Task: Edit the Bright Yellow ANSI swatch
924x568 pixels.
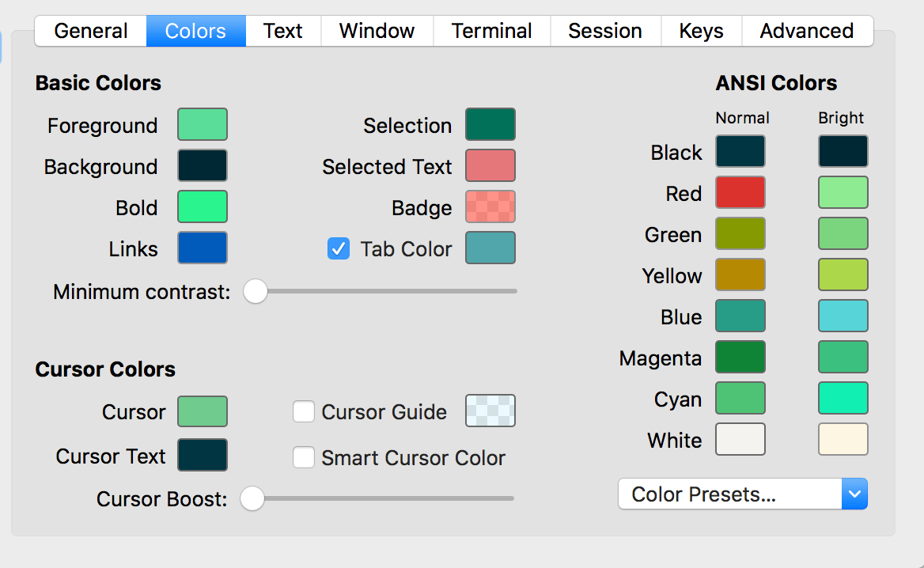Action: [843, 275]
